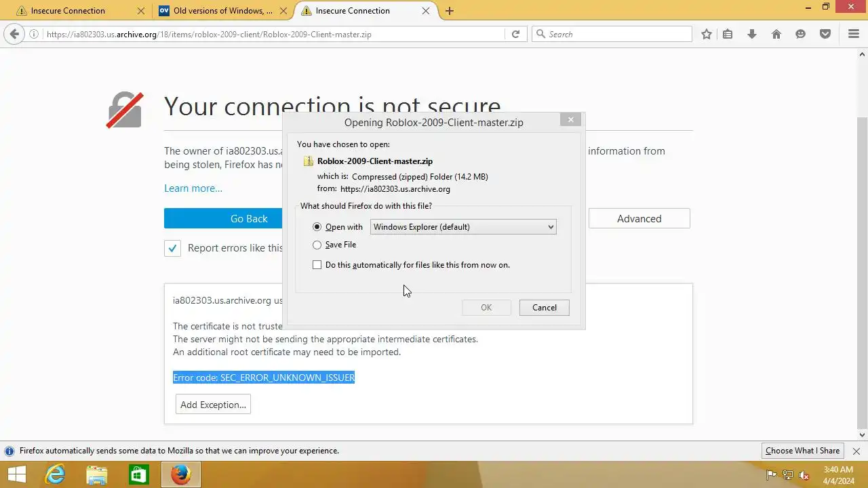Select the Open with radio button
Viewport: 868px width, 488px height.
coord(317,227)
